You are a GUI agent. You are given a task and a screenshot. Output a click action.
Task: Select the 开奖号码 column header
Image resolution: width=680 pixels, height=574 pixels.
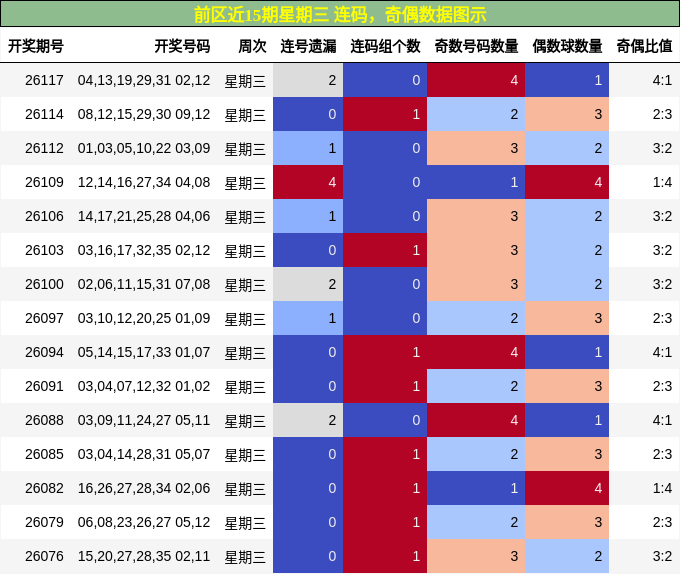[x=182, y=46]
